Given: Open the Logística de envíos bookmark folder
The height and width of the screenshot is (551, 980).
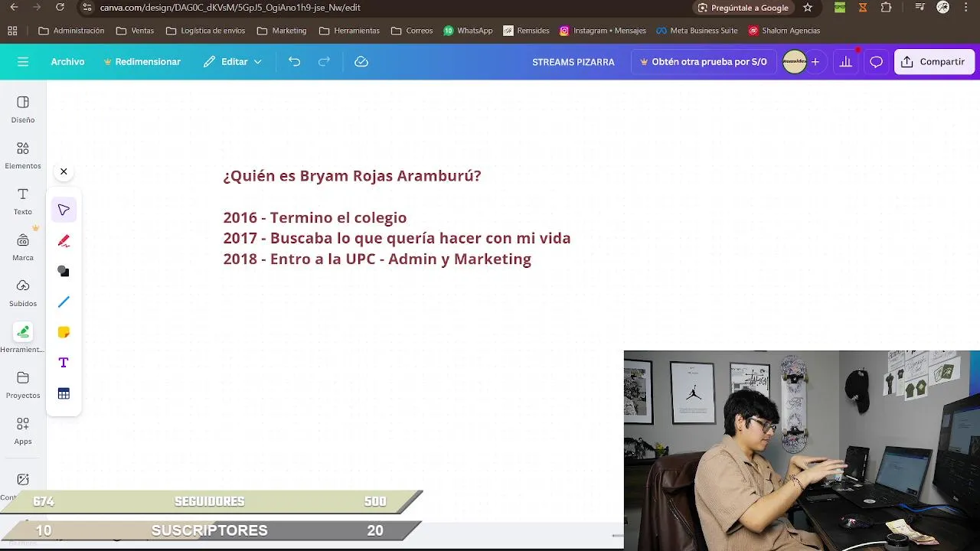Looking at the screenshot, I should (206, 31).
